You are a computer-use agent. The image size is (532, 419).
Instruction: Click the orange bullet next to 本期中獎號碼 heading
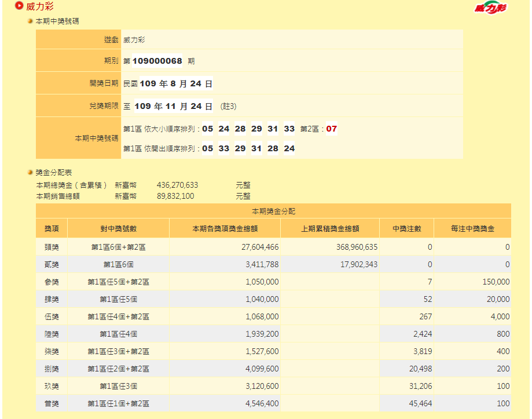point(30,21)
